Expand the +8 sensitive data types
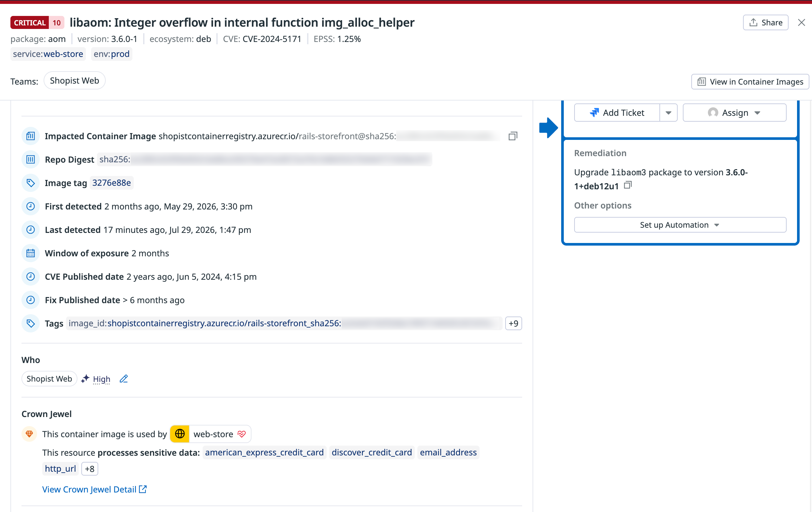 pos(90,469)
